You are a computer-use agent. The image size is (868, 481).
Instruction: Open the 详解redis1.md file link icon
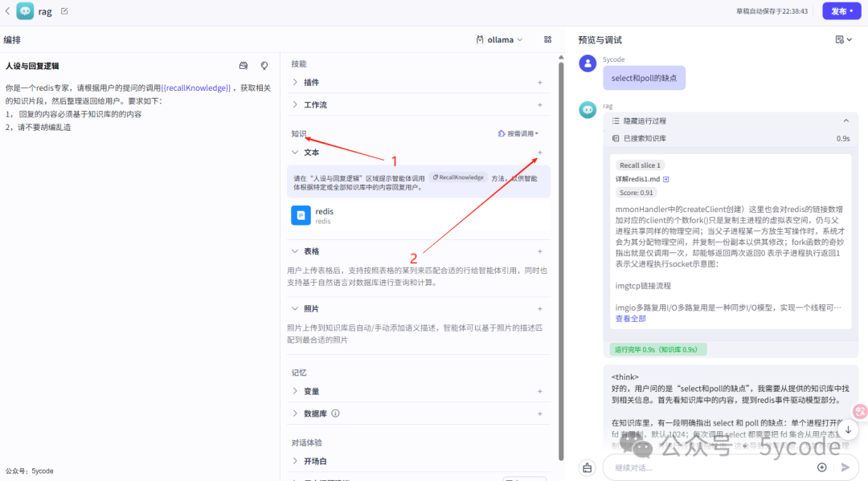click(666, 179)
